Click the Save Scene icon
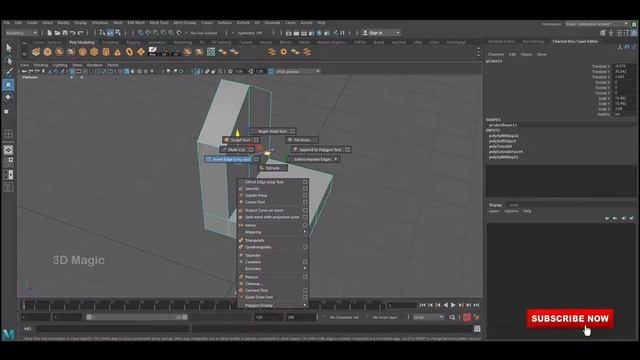Screen dimensions: 640x360 tap(65, 33)
